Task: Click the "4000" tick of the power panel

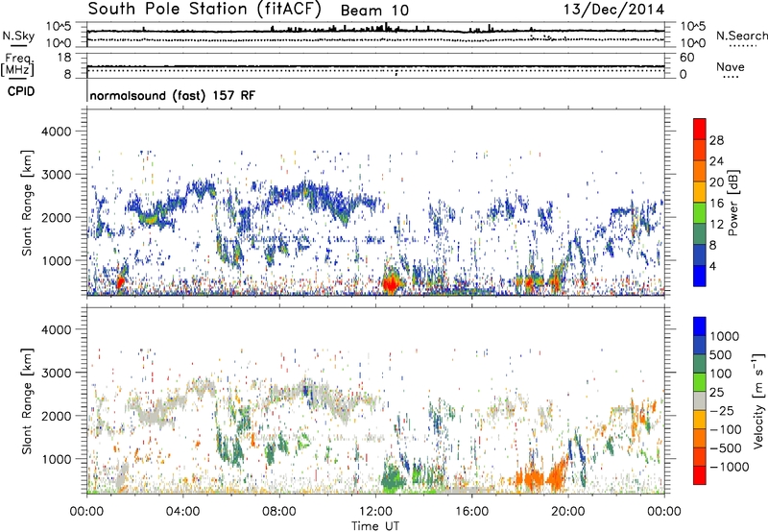Action: coord(56,132)
